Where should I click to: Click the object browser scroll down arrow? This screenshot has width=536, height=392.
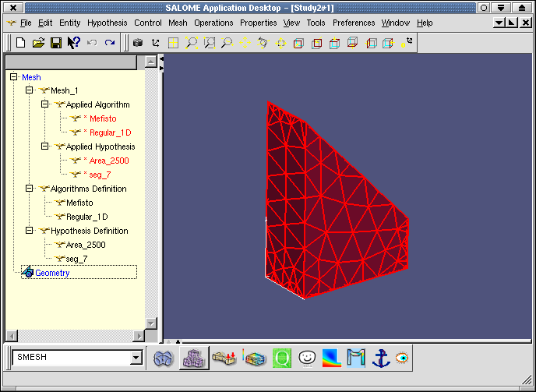[151, 323]
